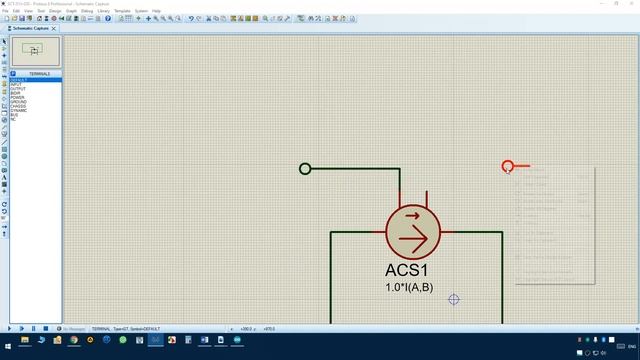Click the Rotate Anti-Clockwise icon

coord(4,212)
